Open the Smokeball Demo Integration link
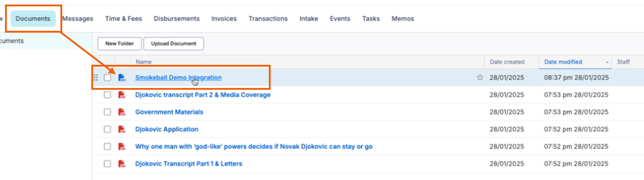This screenshot has height=180, width=644. pos(178,78)
